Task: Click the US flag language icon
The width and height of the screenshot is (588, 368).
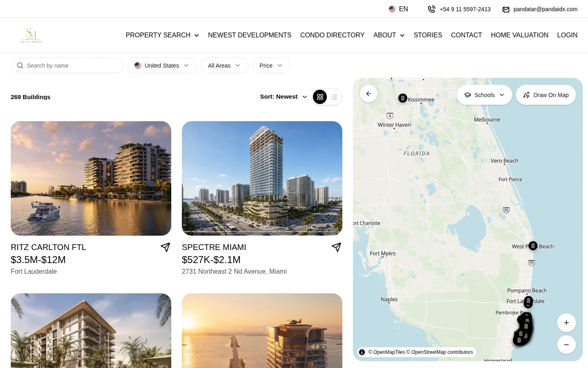Action: (392, 9)
